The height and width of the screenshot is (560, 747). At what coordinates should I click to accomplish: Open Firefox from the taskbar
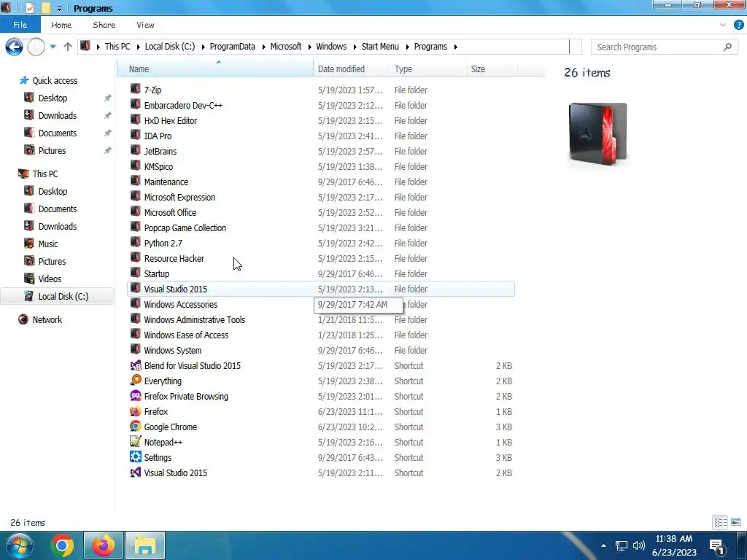coord(104,545)
